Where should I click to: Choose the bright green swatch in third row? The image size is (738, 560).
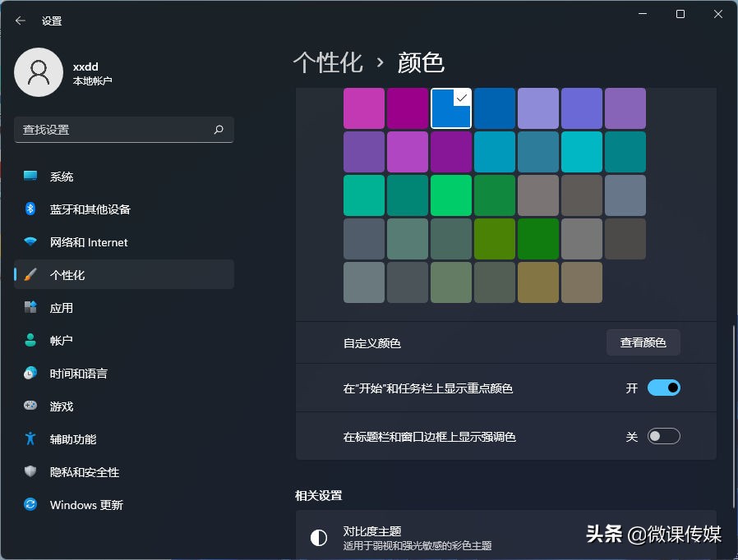pyautogui.click(x=451, y=195)
